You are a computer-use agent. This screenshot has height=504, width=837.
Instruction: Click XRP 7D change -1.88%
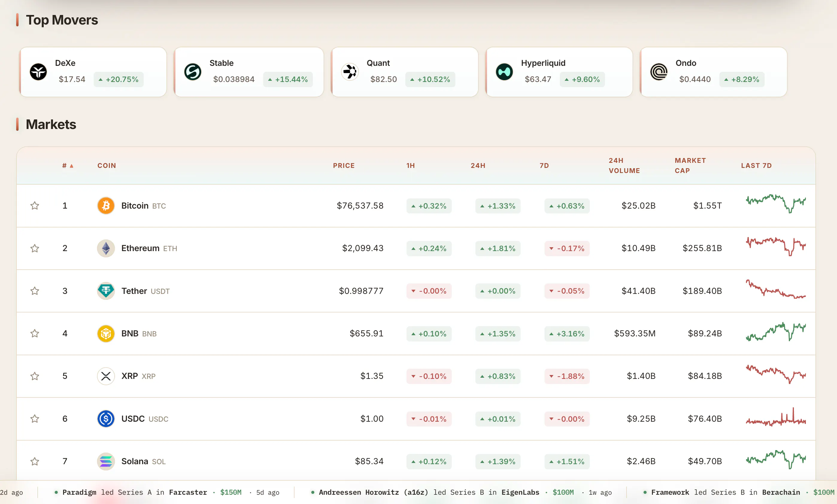point(567,376)
